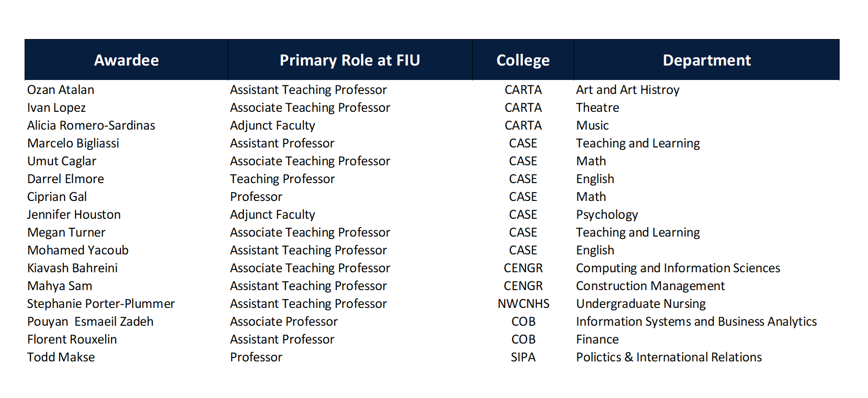Click the NWCNHS college cell
Viewport: 868px width, 398px height.
[x=523, y=304]
